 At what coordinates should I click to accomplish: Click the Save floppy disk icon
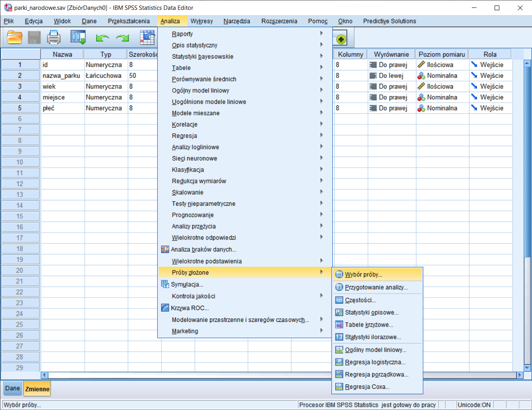pyautogui.click(x=34, y=38)
